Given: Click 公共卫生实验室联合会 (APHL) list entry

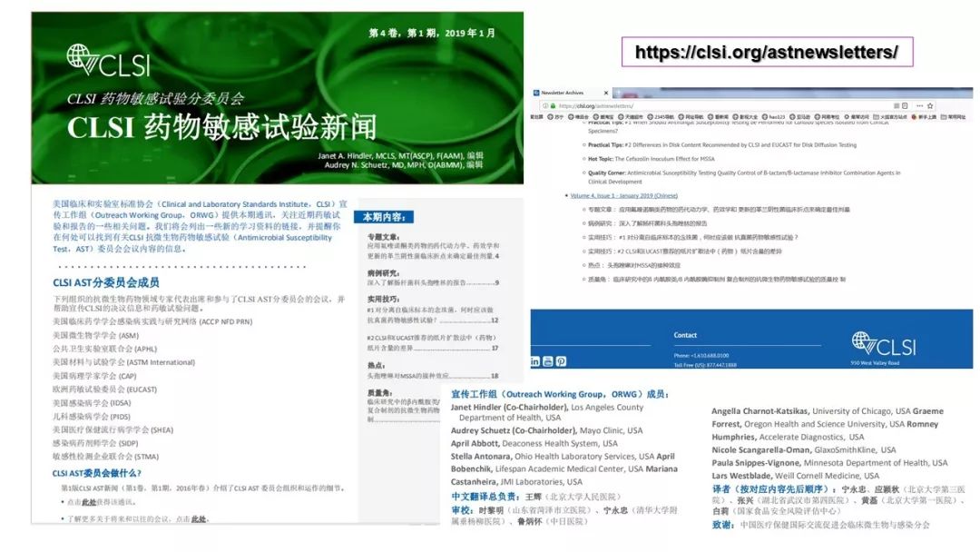Looking at the screenshot, I should coord(104,349).
